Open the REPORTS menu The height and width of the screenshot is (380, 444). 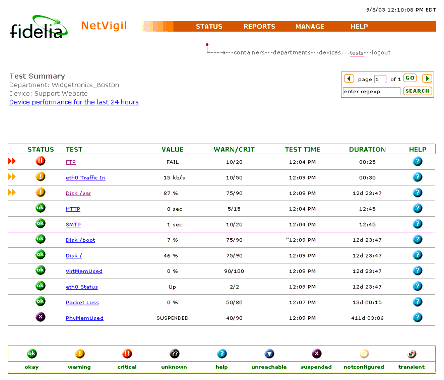[259, 27]
